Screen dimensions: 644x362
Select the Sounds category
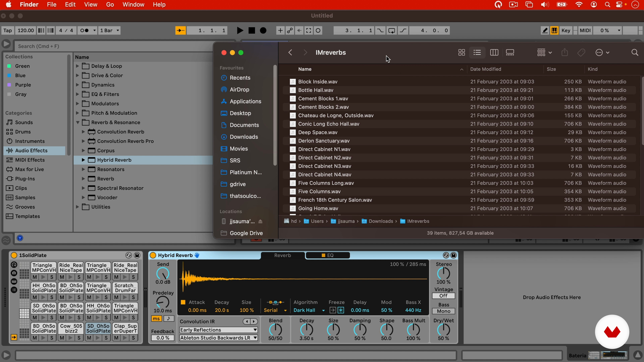click(x=24, y=122)
